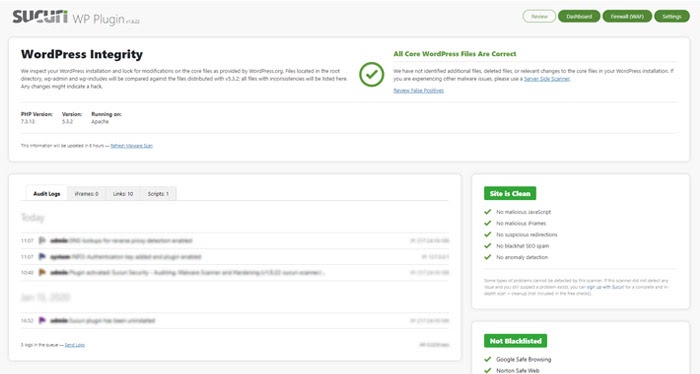Click the Norton Safe Web text
The width and height of the screenshot is (700, 374).
click(x=517, y=370)
